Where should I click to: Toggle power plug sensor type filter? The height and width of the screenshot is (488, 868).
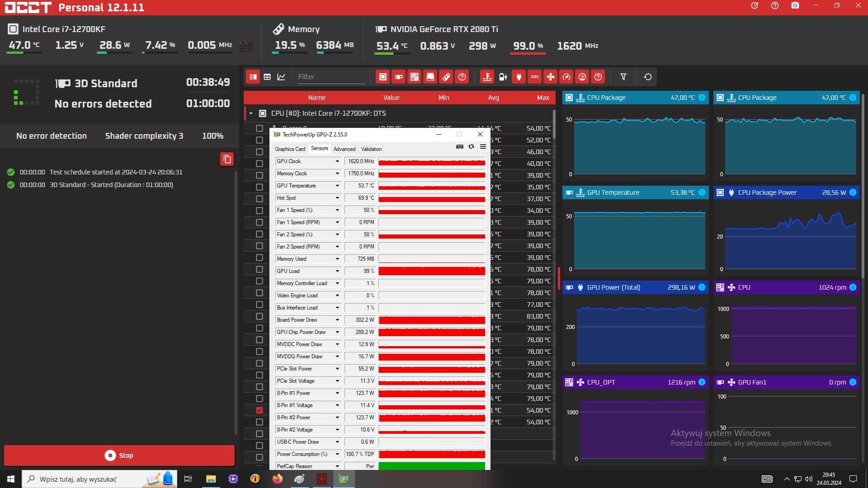click(519, 77)
